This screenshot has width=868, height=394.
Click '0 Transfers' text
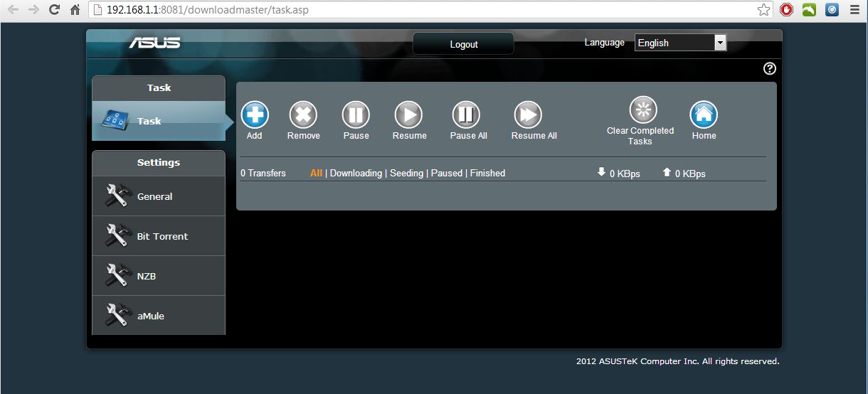coord(263,173)
